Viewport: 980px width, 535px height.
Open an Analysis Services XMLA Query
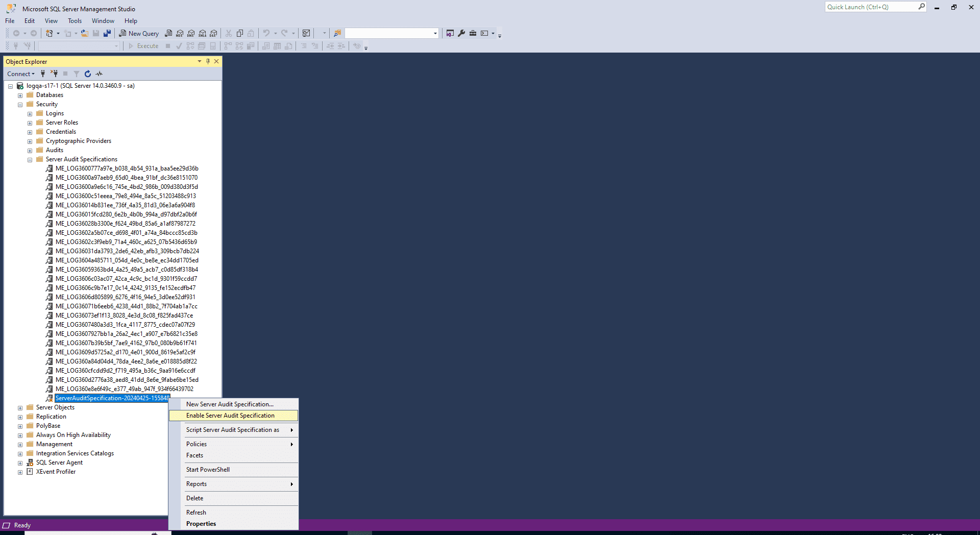(x=203, y=33)
